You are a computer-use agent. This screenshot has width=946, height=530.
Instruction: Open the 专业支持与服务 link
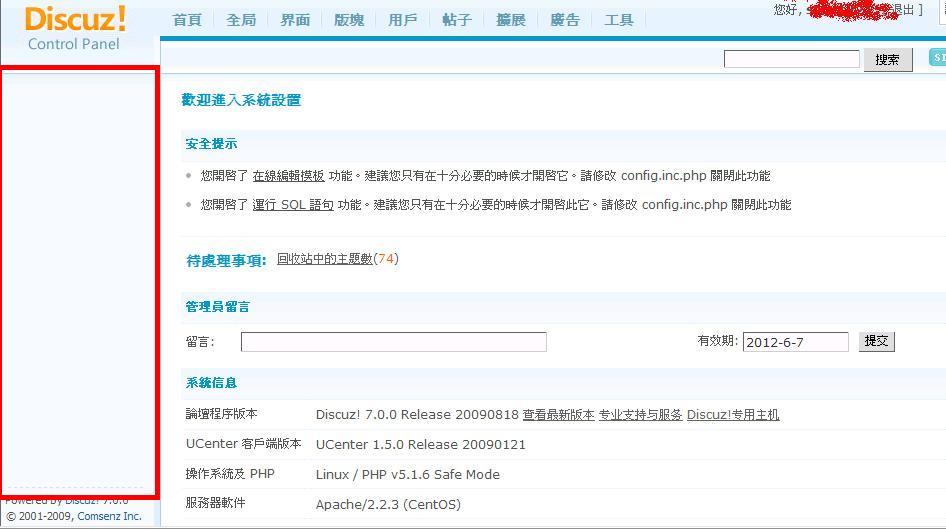point(641,415)
